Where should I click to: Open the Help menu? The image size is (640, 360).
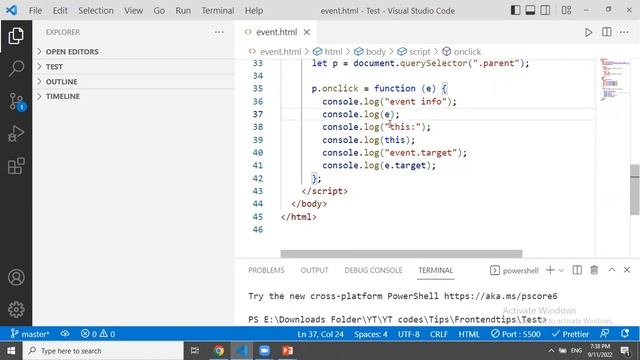click(254, 11)
